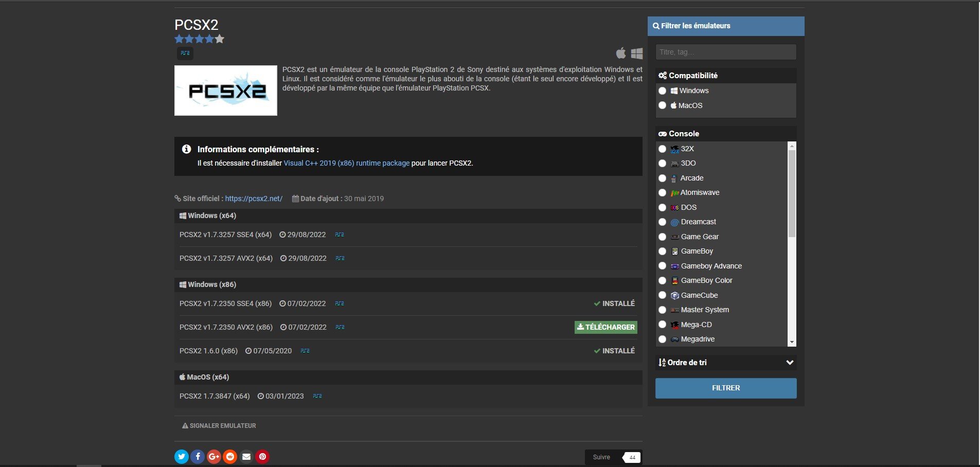980x467 pixels.
Task: Rate the emulator with the fifth star
Action: tap(220, 39)
